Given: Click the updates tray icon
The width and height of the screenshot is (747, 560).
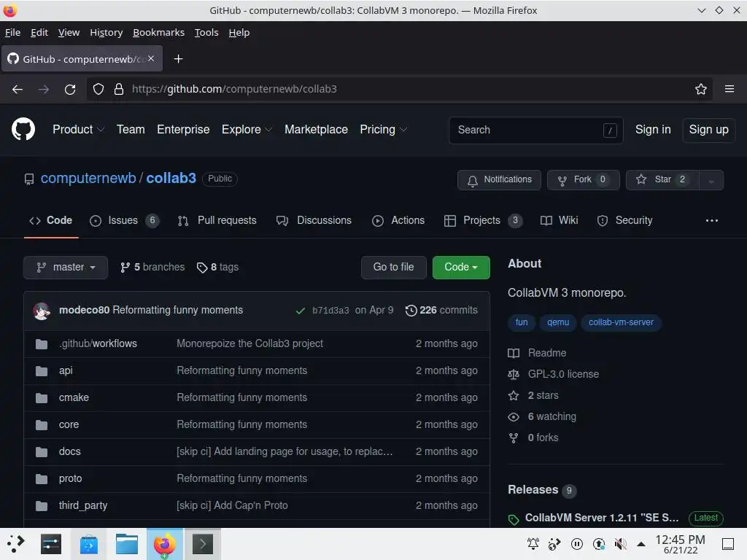Looking at the screenshot, I should point(598,544).
